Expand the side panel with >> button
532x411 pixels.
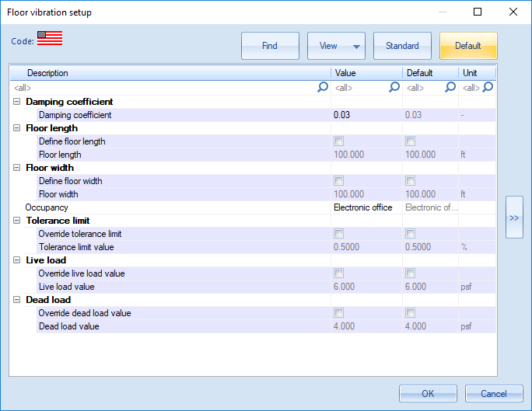tap(514, 218)
